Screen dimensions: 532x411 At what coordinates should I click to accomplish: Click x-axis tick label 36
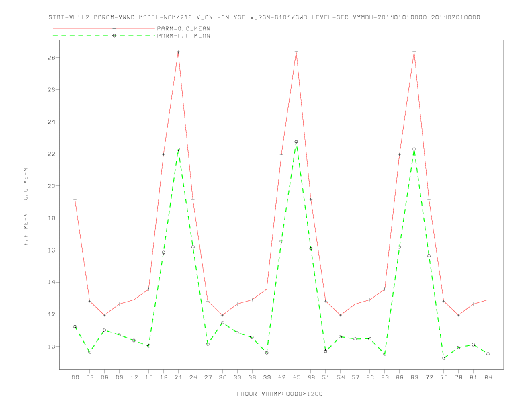[252, 377]
